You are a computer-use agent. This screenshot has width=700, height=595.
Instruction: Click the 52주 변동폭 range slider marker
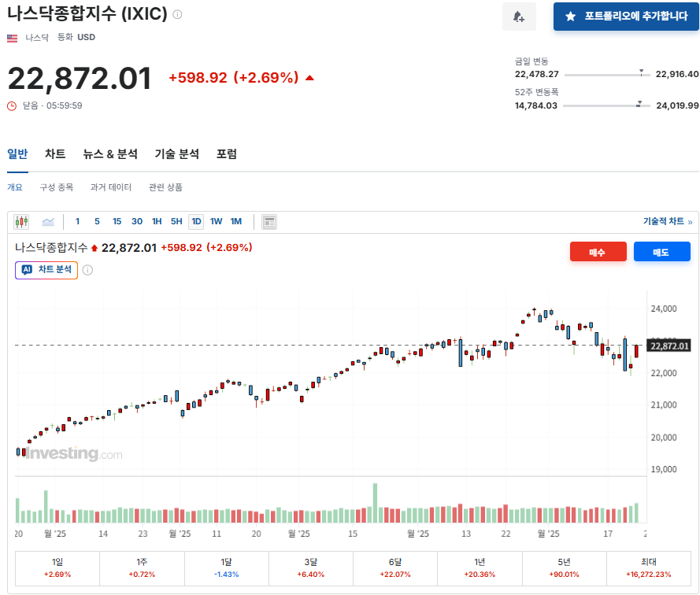point(639,104)
